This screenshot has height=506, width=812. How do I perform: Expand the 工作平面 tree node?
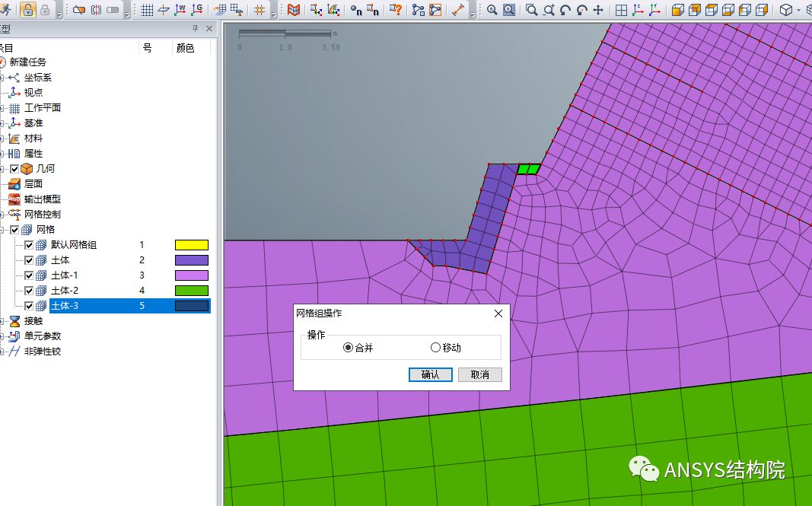coord(2,108)
